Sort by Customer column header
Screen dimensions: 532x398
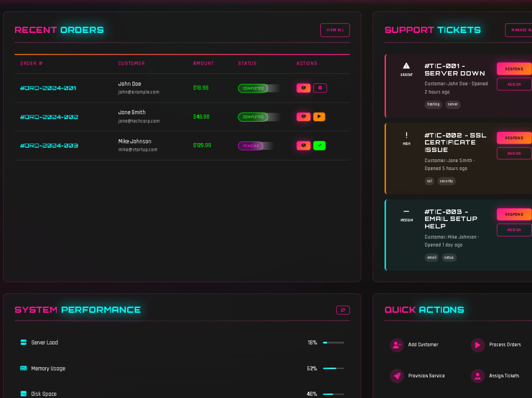(x=131, y=63)
